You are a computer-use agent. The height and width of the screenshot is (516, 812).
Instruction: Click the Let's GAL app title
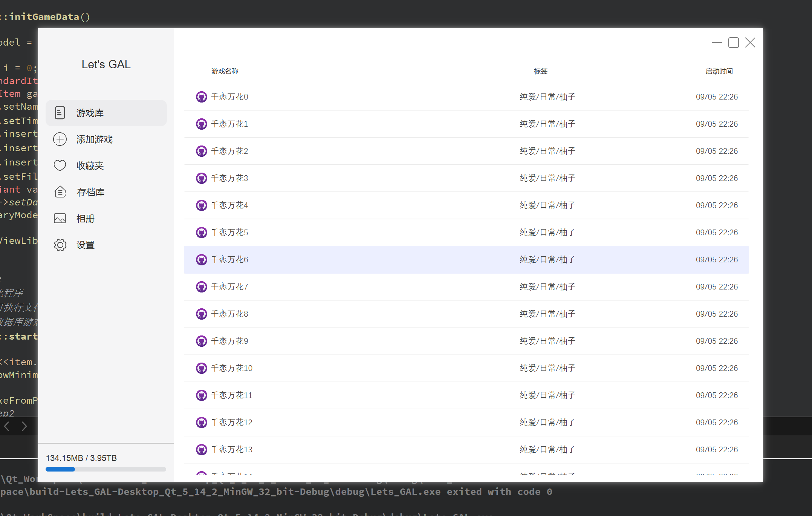click(106, 64)
